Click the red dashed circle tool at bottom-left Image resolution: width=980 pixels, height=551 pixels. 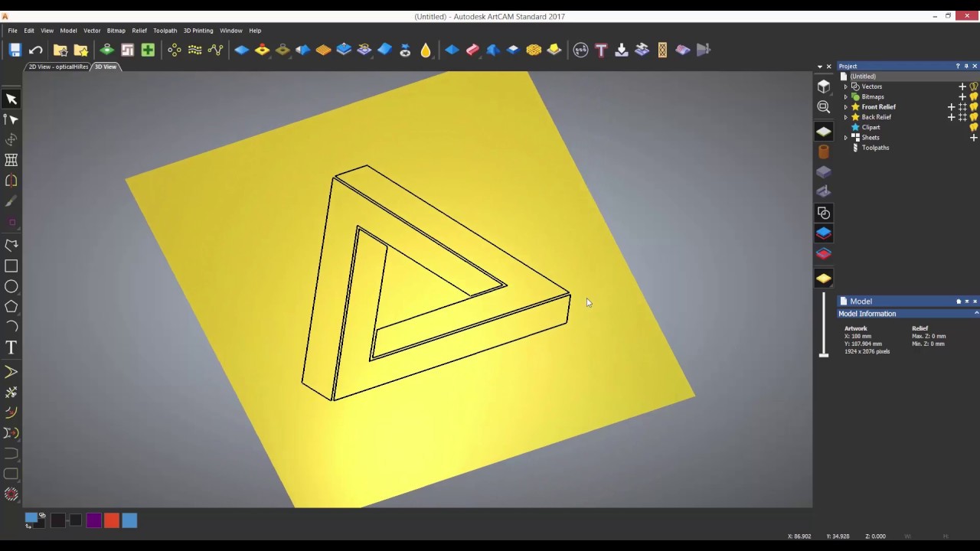pyautogui.click(x=11, y=494)
